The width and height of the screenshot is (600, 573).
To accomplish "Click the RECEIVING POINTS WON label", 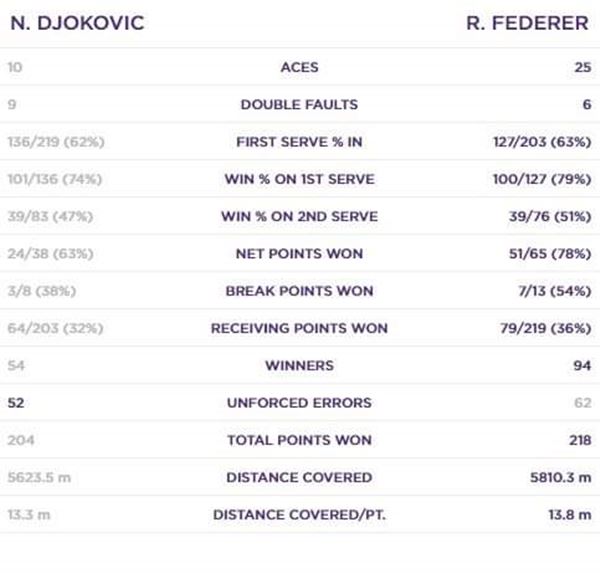I will (299, 328).
